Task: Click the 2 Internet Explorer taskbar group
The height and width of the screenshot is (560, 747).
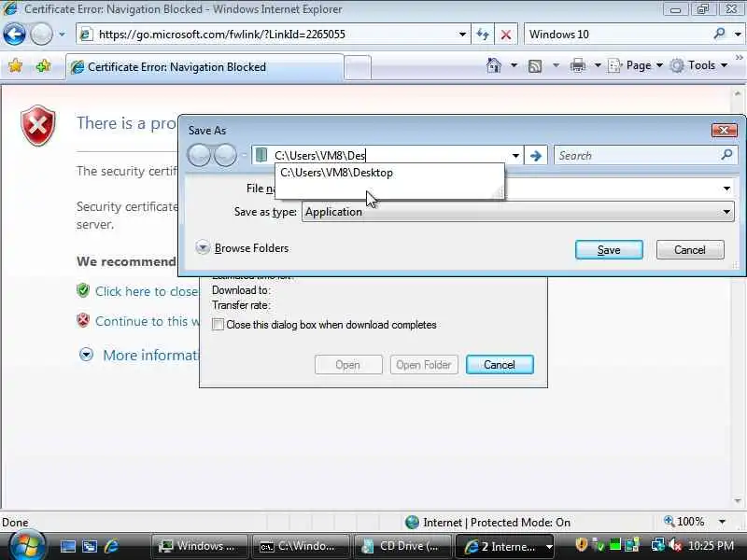Action: tap(505, 546)
